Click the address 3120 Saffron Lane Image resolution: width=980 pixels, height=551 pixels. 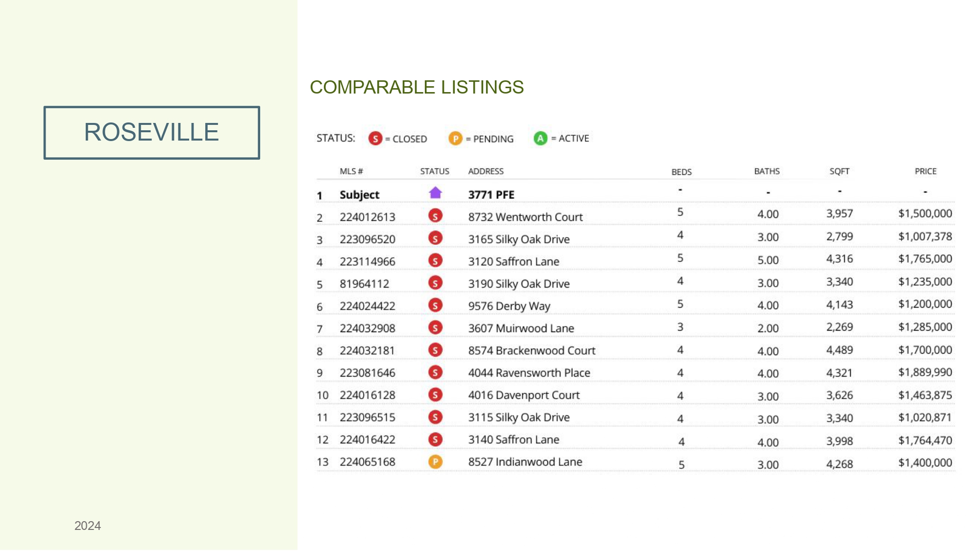pyautogui.click(x=514, y=262)
